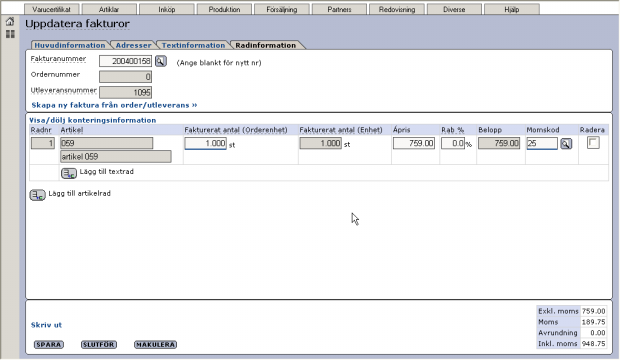Open the Momskod lookup magnifier icon
The height and width of the screenshot is (360, 620).
point(566,144)
